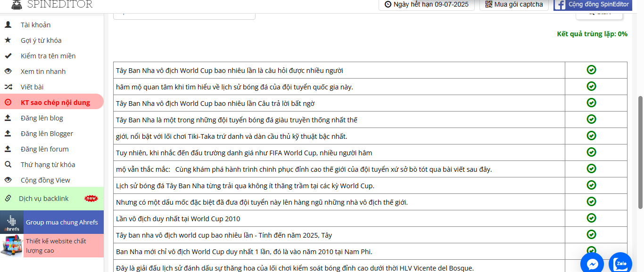644x272 pixels.
Task: Click the Ngày hết hạn 09-07-2025 button
Action: (x=426, y=4)
